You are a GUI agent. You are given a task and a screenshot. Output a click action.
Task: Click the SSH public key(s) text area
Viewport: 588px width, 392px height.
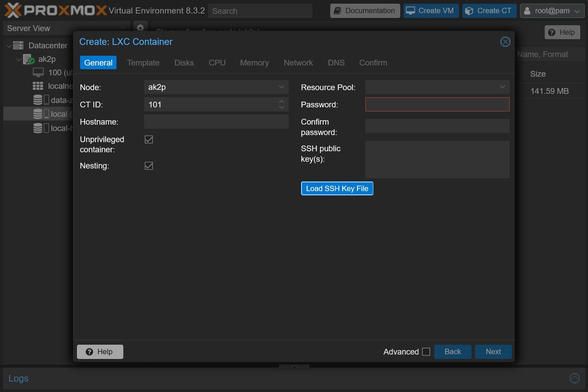437,159
